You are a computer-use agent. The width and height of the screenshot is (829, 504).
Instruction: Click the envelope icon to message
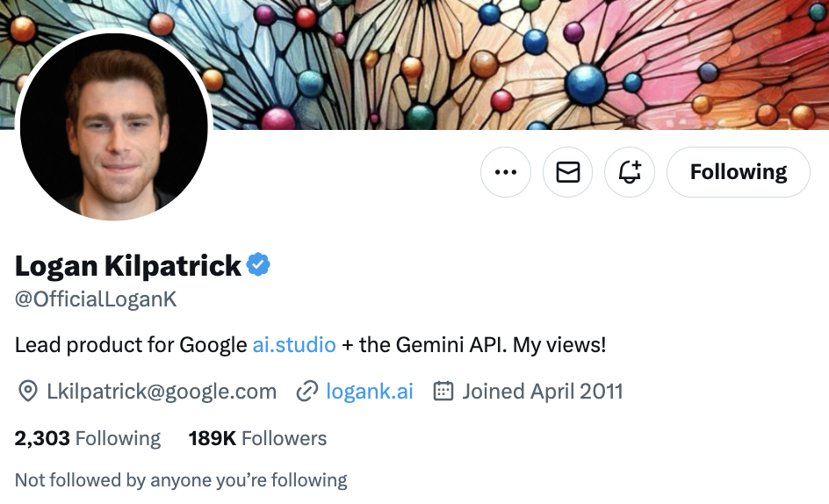pos(568,172)
